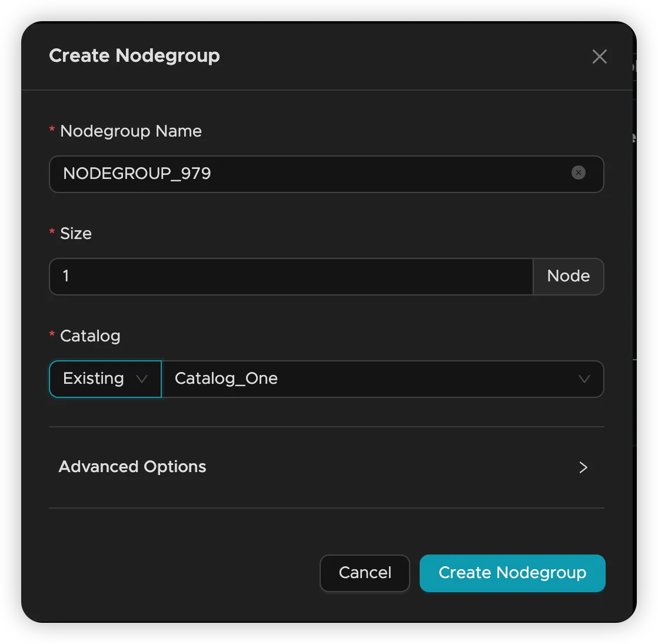The height and width of the screenshot is (644, 658).
Task: Click the right-pointing arrow beside Advanced Options
Action: point(583,467)
